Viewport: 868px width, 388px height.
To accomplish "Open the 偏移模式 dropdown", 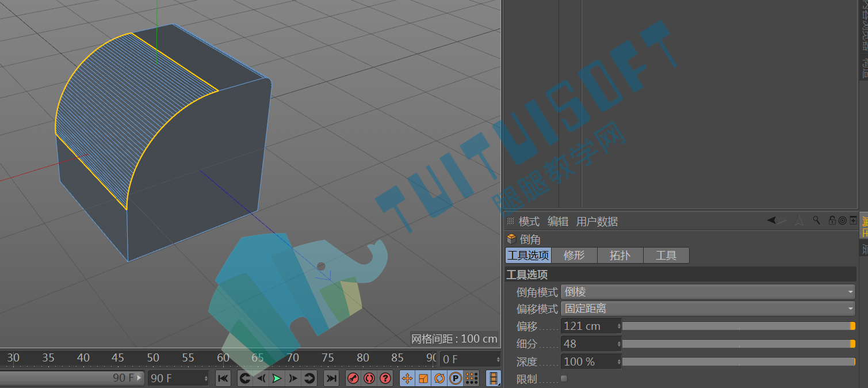I will click(x=708, y=309).
